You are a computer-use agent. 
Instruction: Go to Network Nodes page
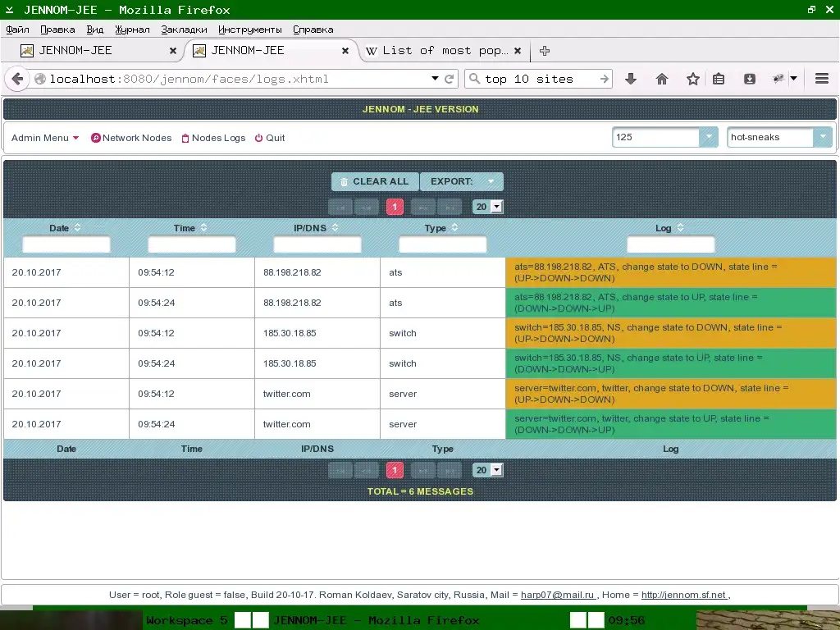click(131, 138)
